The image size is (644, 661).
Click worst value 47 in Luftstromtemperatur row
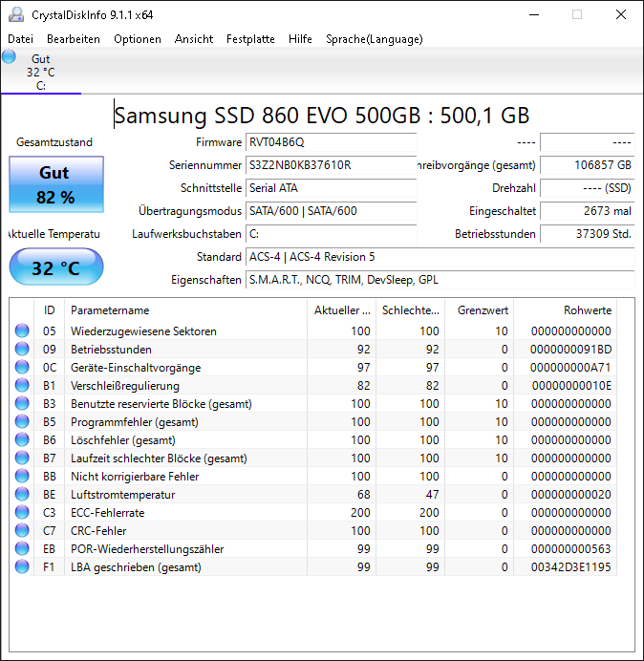pos(432,495)
